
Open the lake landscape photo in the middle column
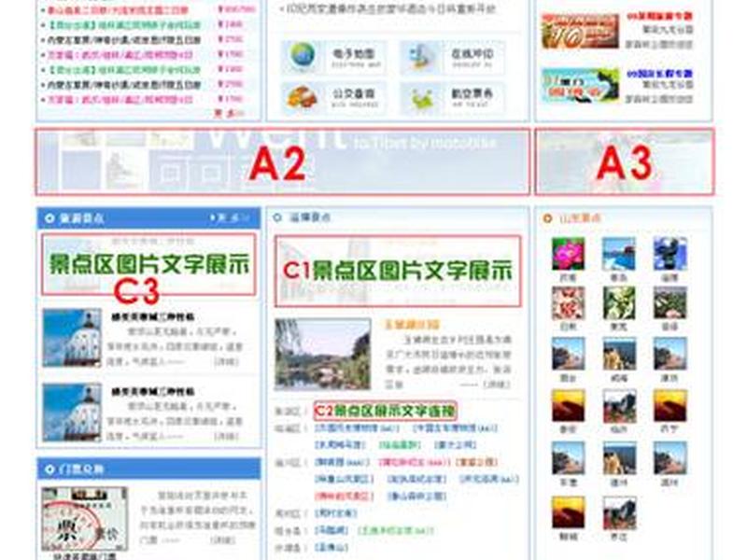[322, 355]
